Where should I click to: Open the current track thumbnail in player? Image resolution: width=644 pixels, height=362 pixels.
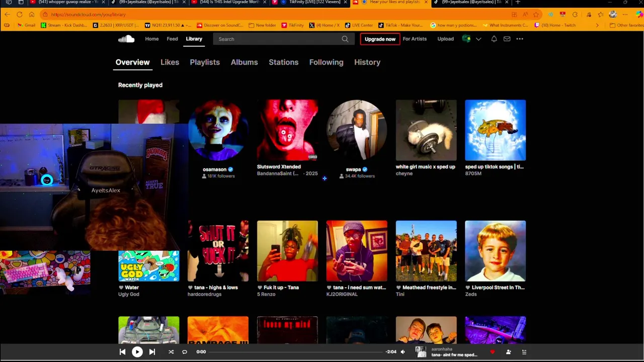pyautogui.click(x=421, y=352)
